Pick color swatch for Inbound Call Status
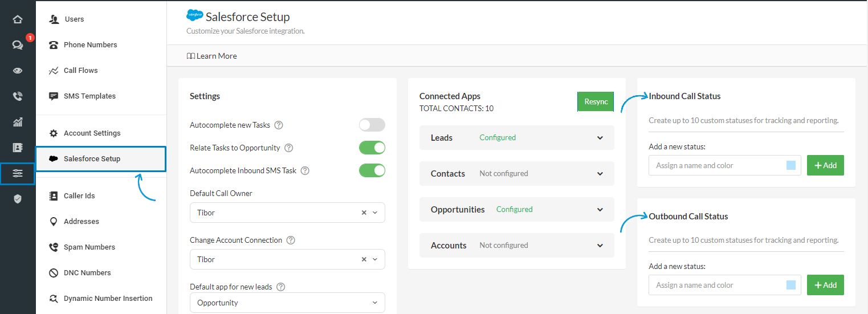Viewport: 868px width, 314px height. tap(790, 165)
